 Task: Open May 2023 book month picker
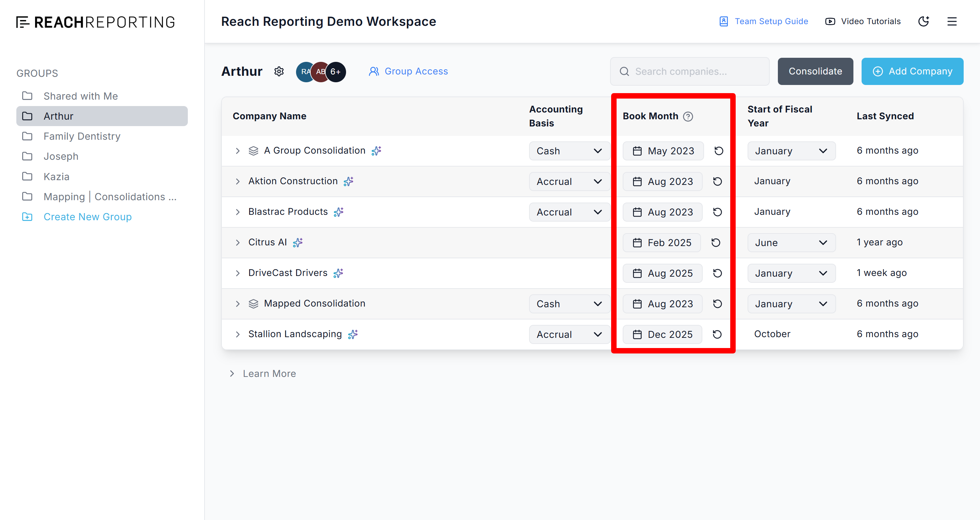coord(663,151)
